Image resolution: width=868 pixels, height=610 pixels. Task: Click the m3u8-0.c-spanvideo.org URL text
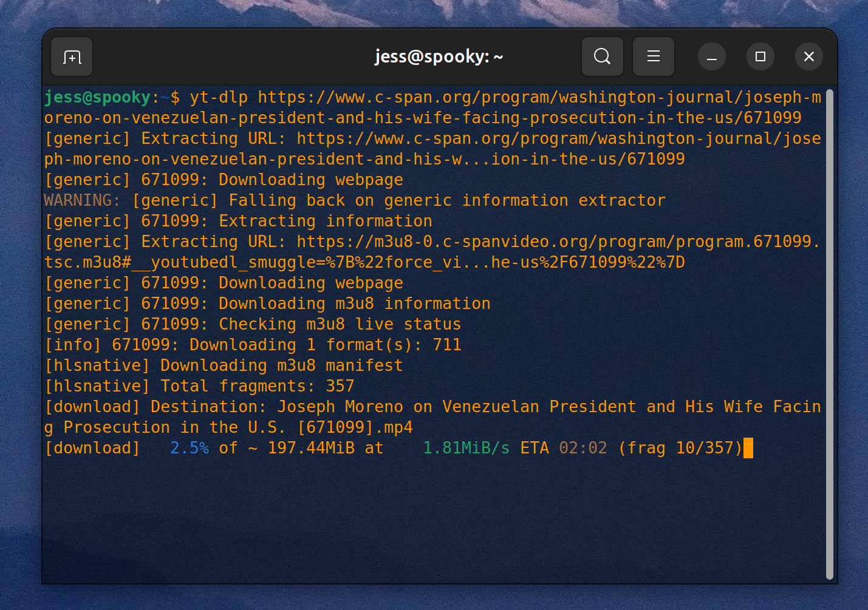coord(432,252)
